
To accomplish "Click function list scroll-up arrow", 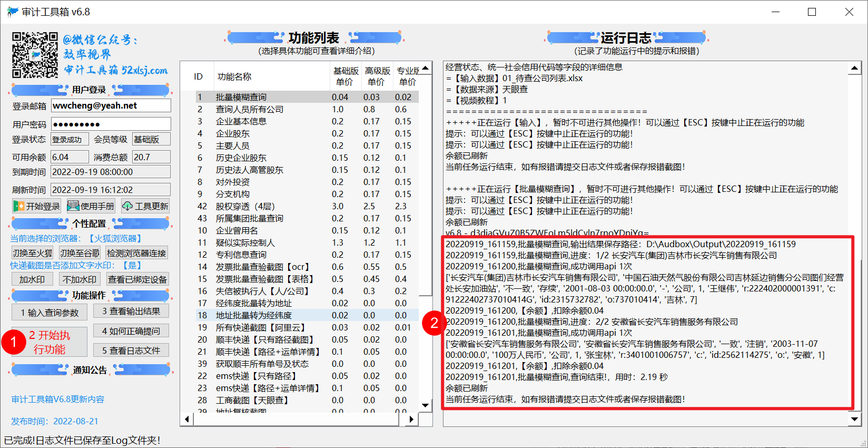I will 426,68.
